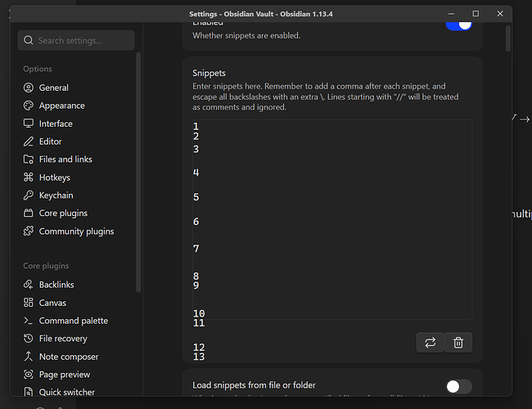This screenshot has width=532, height=409.
Task: Click the Canvas grid icon
Action: click(29, 303)
